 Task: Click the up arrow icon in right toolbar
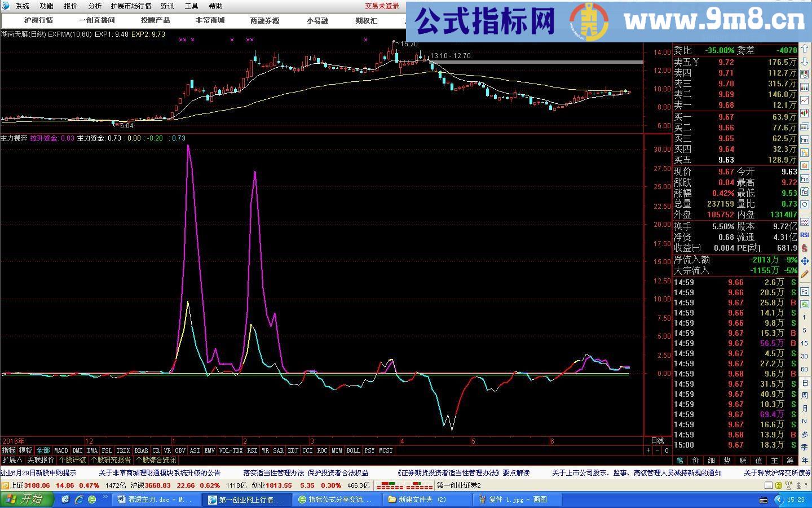tap(805, 49)
